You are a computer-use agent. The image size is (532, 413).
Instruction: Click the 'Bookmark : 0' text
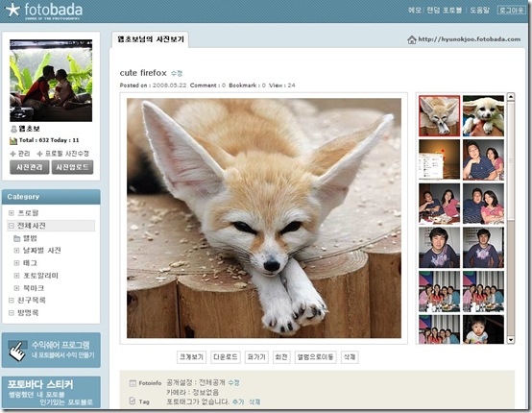[247, 85]
